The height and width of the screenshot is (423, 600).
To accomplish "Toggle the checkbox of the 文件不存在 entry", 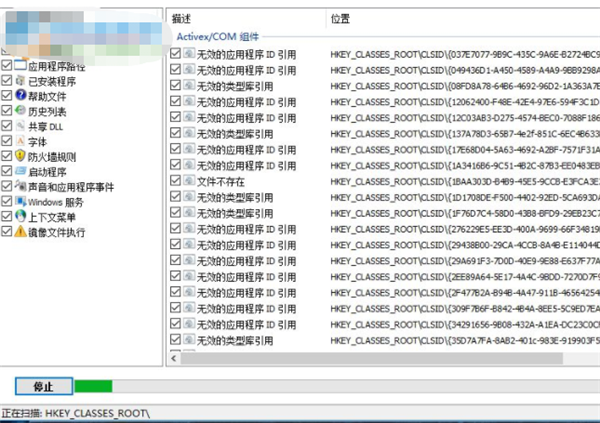I will point(175,180).
